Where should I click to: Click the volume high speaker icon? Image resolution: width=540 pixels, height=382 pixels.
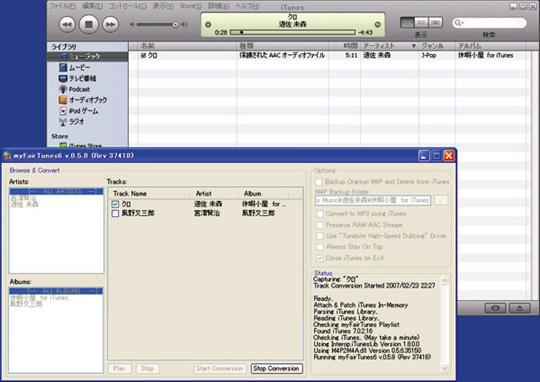click(185, 24)
